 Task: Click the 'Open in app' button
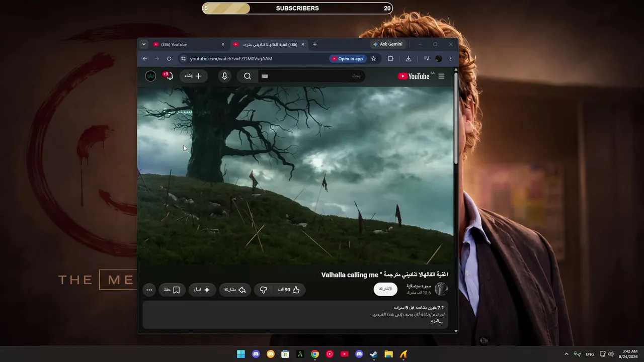347,59
